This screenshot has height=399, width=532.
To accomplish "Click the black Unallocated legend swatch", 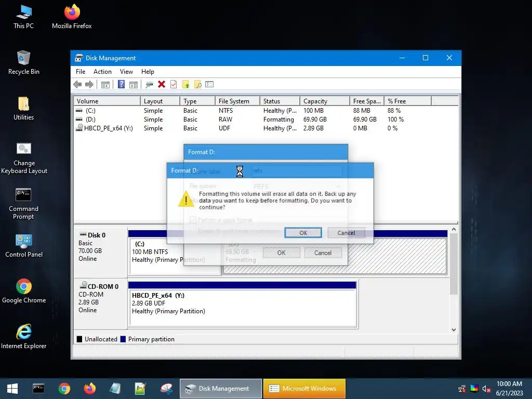I will [79, 339].
